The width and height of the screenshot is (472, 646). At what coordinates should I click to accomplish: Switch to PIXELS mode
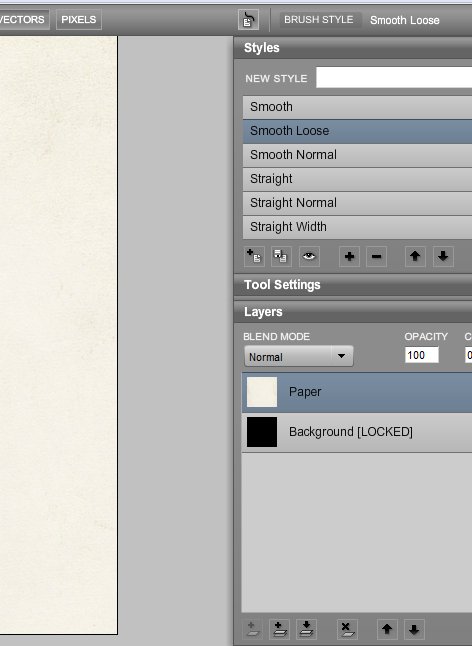[x=79, y=20]
